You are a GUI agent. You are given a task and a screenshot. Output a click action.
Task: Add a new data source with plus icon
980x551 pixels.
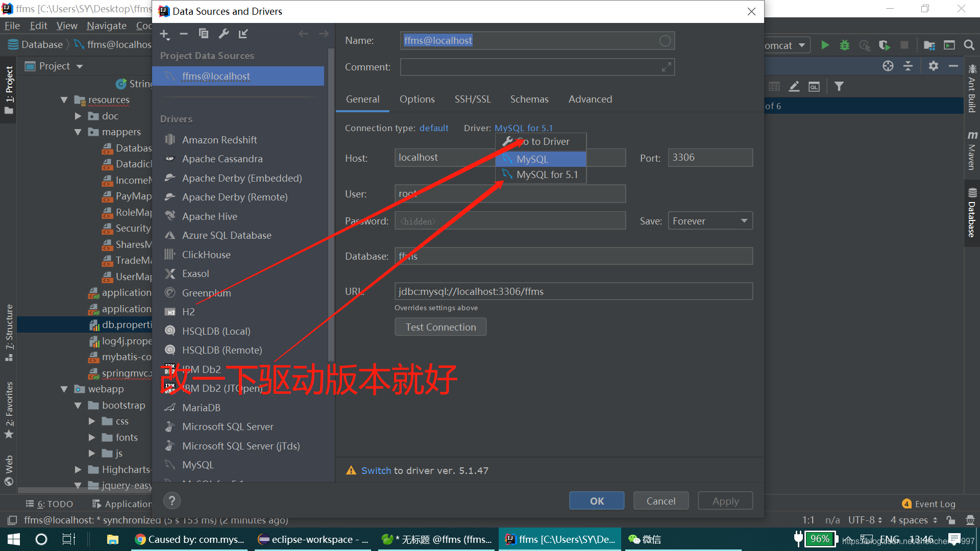coord(164,34)
